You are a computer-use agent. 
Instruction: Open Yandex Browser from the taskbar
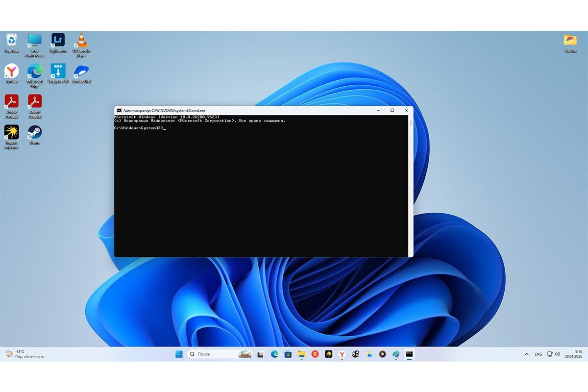342,354
